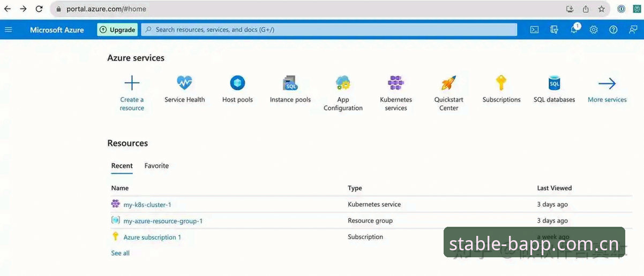Click the Upgrade button
This screenshot has width=644, height=276.
[x=117, y=30]
